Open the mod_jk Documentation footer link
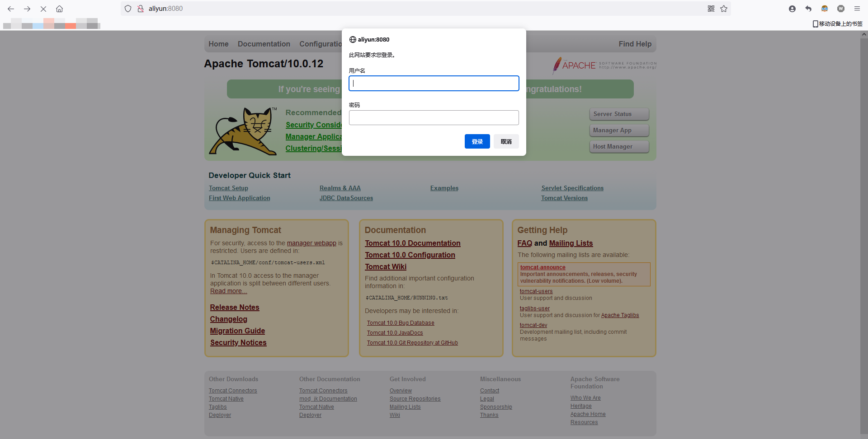The height and width of the screenshot is (439, 868). click(x=328, y=399)
